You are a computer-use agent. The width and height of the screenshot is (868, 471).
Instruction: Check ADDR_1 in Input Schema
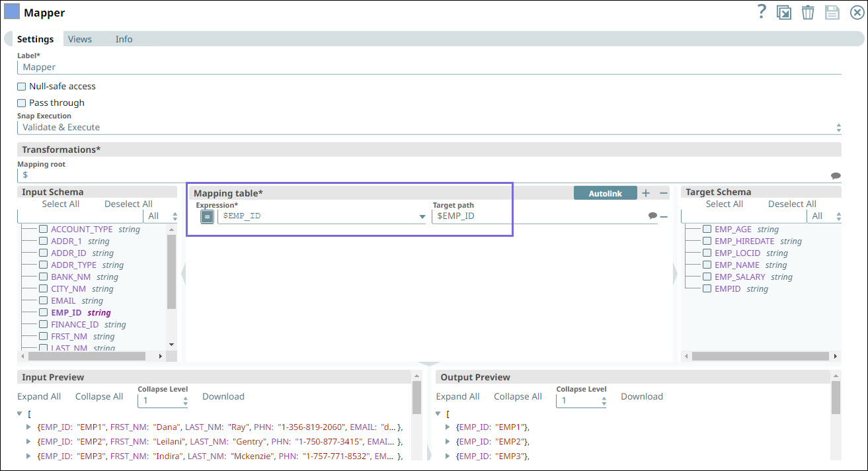[43, 241]
